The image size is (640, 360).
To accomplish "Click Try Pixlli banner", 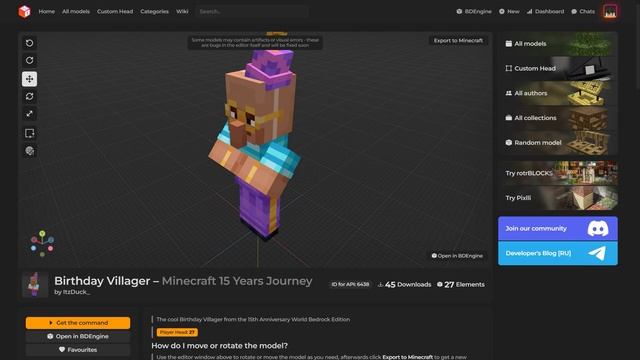I will 558,198.
